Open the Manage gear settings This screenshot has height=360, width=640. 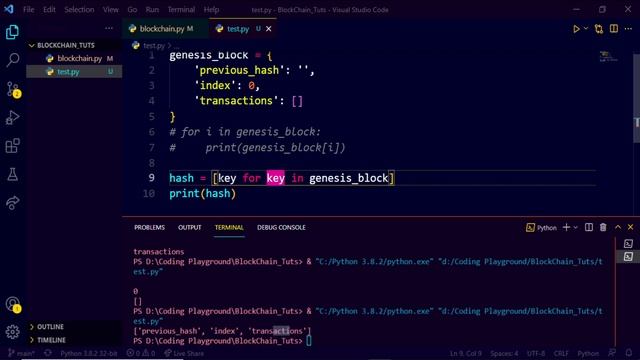(x=12, y=332)
